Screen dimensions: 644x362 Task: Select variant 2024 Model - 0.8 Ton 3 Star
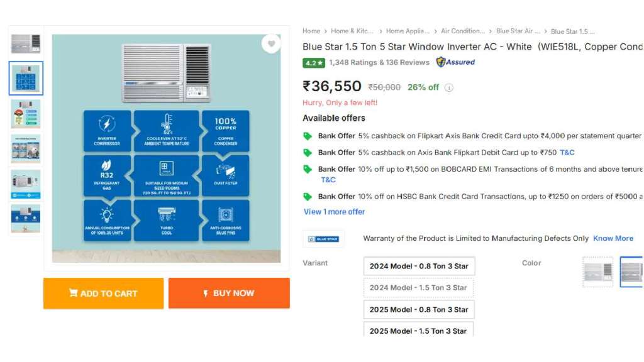tap(419, 266)
